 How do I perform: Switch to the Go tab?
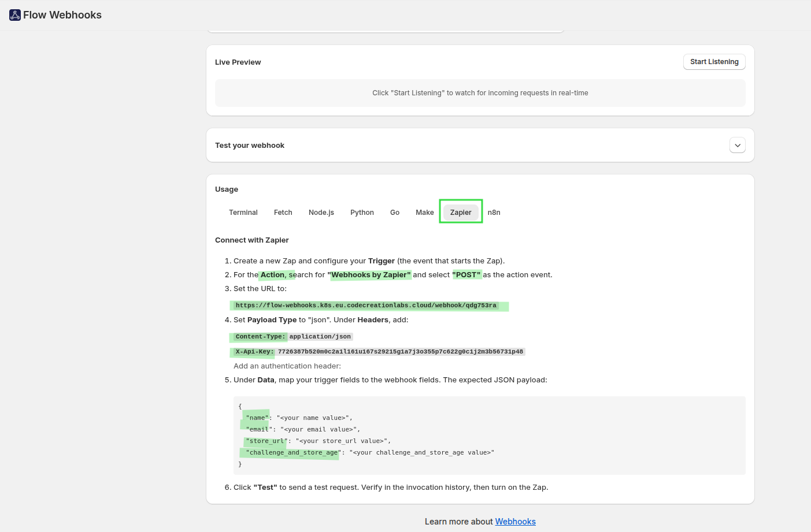(395, 213)
